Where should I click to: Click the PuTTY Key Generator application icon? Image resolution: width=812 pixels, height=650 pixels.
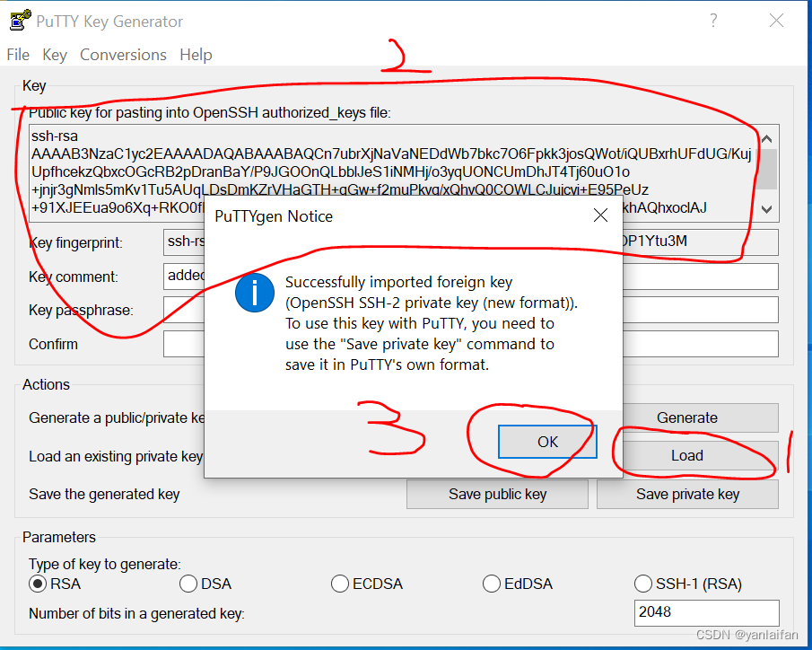19,20
